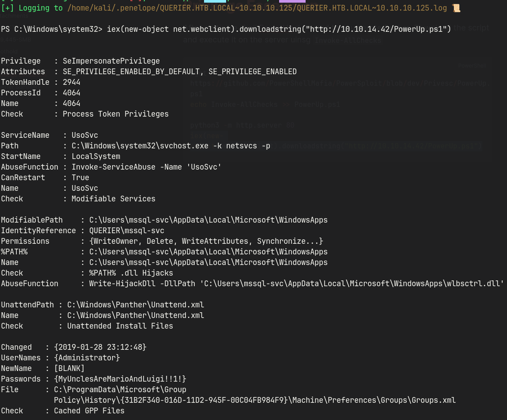Click the scroll emoji after the log path
Screen dimensions: 507x420
(456, 8)
